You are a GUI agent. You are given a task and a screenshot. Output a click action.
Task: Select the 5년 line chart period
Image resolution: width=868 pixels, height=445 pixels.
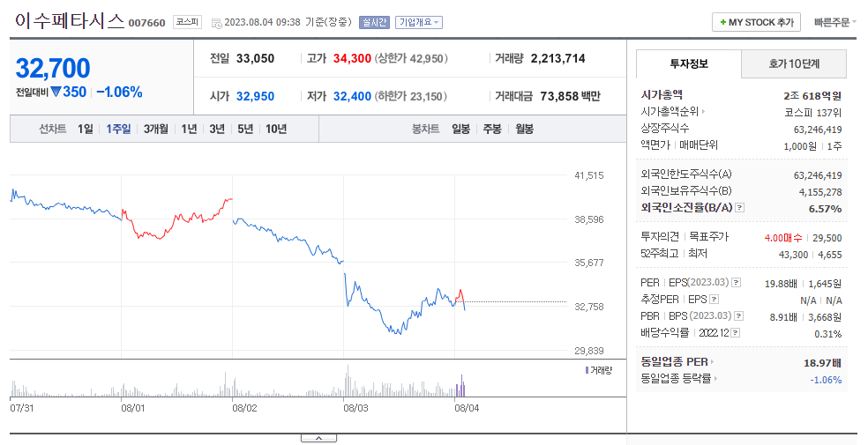coord(245,129)
